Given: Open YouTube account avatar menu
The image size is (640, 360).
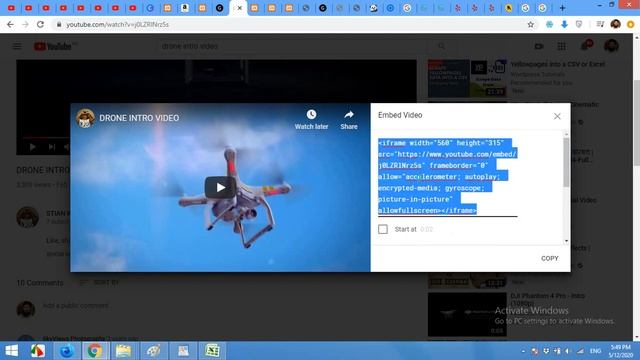Looking at the screenshot, I should click(x=611, y=46).
